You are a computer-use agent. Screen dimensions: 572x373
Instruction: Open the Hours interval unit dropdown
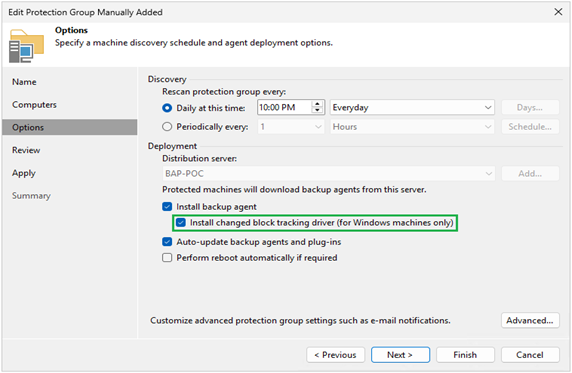(x=412, y=127)
